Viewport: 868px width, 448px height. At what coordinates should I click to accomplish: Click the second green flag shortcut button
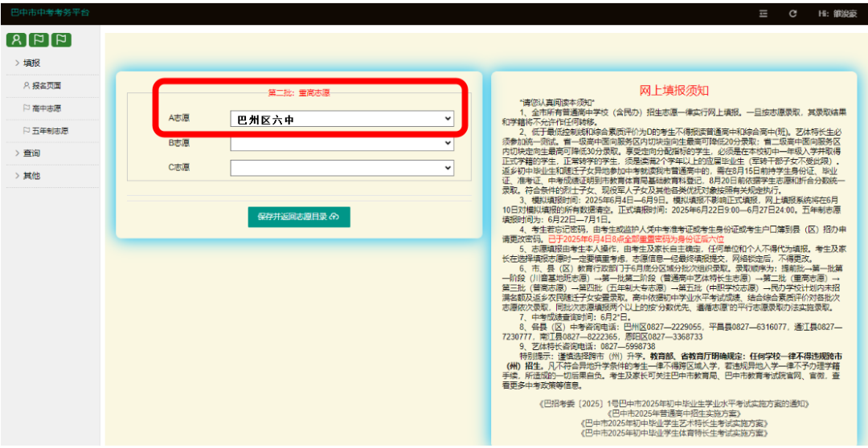pos(61,39)
